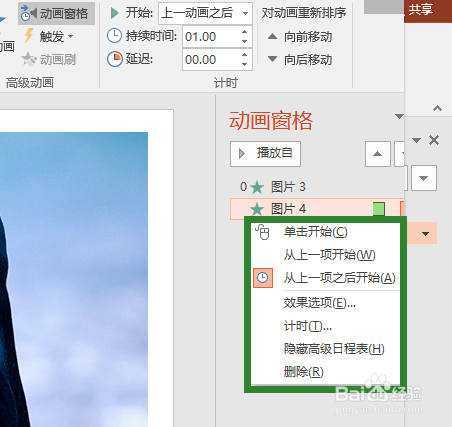Click the green star icon of 图片 3
Image resolution: width=452 pixels, height=427 pixels.
(x=257, y=187)
